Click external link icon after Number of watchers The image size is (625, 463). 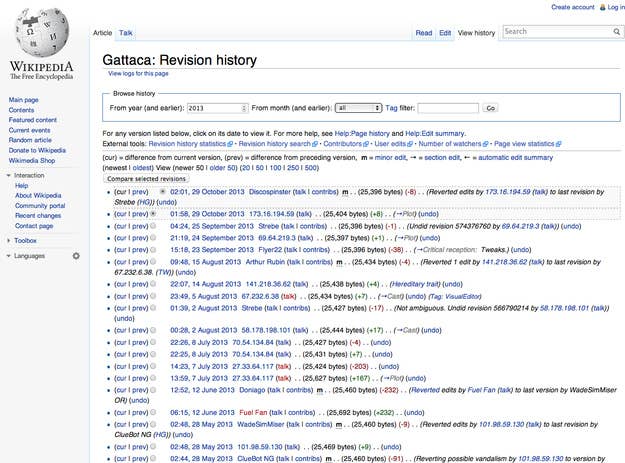click(x=485, y=144)
